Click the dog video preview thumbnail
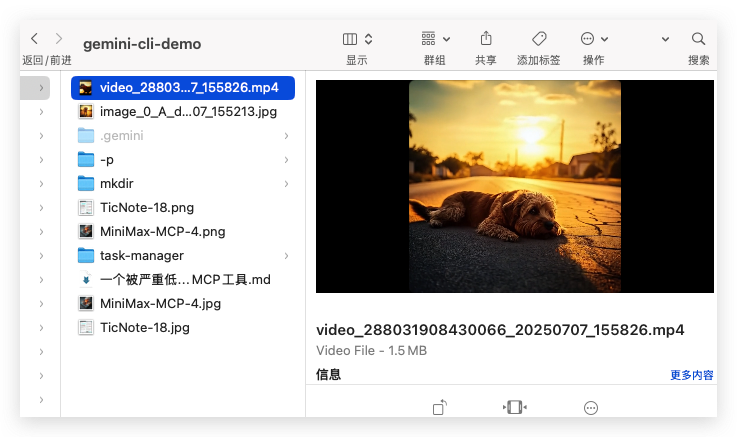737x437 pixels. pyautogui.click(x=515, y=187)
